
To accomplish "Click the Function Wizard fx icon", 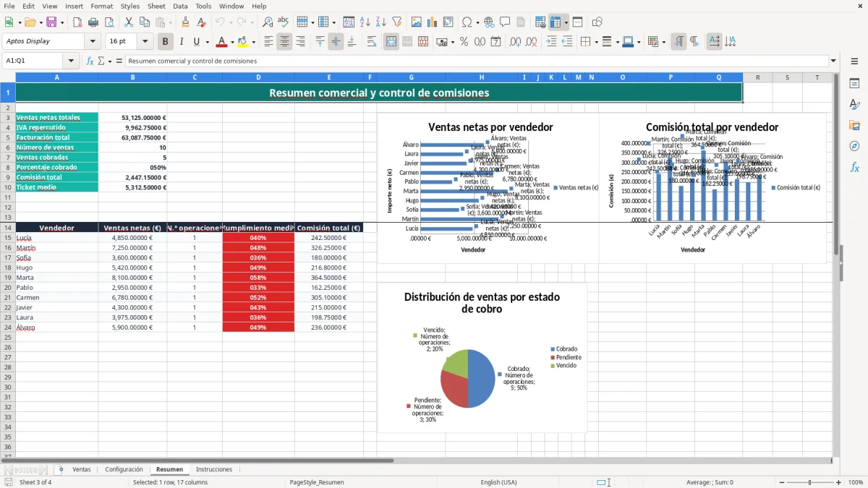I will point(90,61).
